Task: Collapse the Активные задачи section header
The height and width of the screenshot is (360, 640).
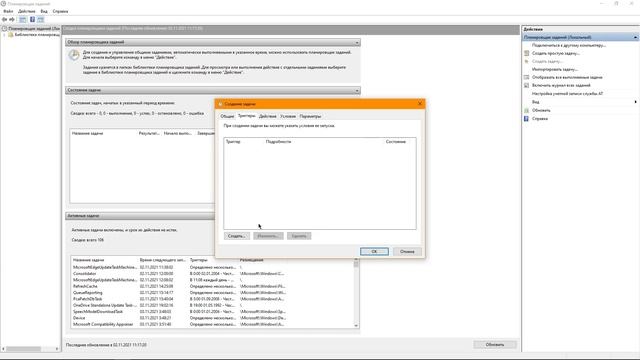Action: coord(140,216)
